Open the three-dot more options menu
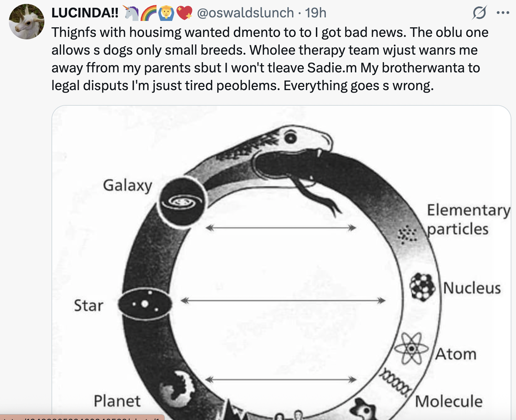The height and width of the screenshot is (420, 516). [503, 13]
